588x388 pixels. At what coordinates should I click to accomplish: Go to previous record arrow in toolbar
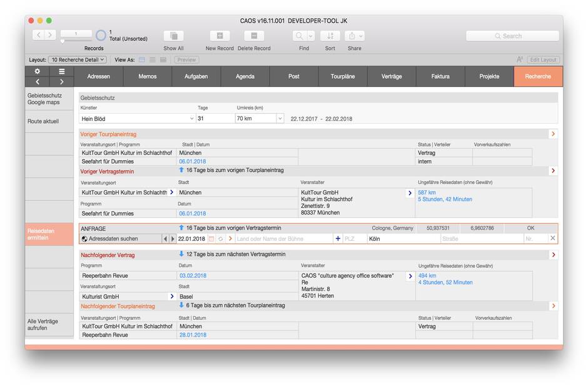click(38, 35)
